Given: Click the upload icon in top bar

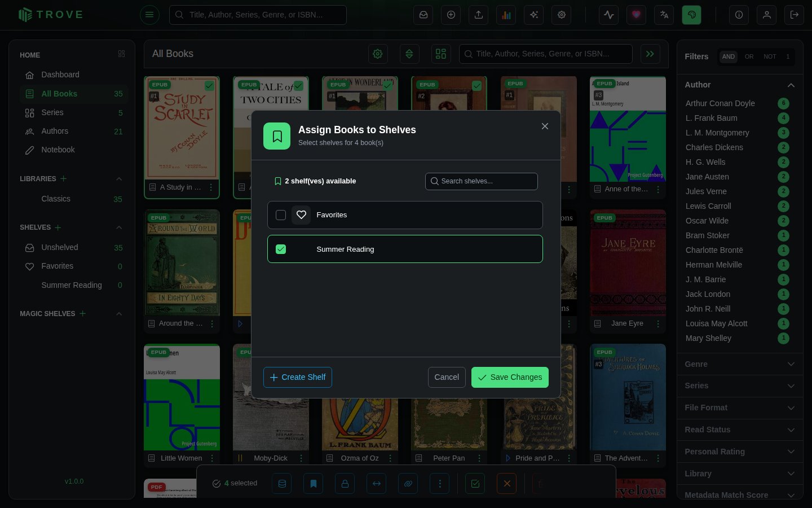Looking at the screenshot, I should pyautogui.click(x=479, y=15).
